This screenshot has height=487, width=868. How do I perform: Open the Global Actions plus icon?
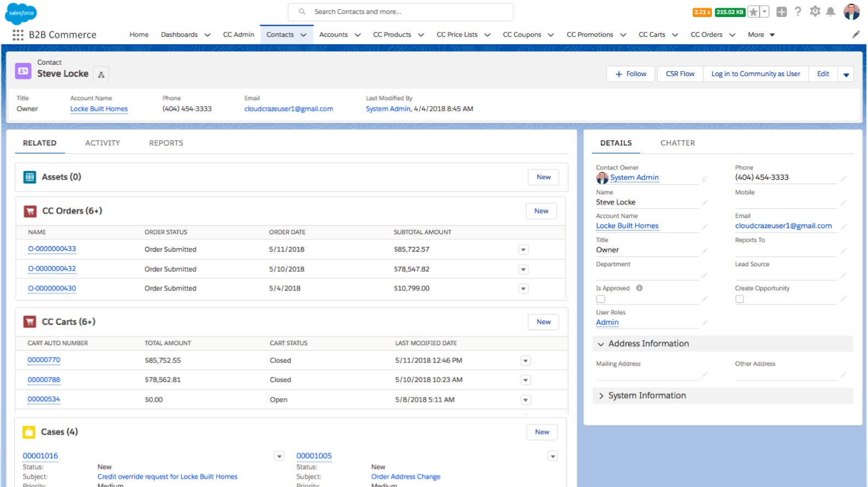click(781, 12)
